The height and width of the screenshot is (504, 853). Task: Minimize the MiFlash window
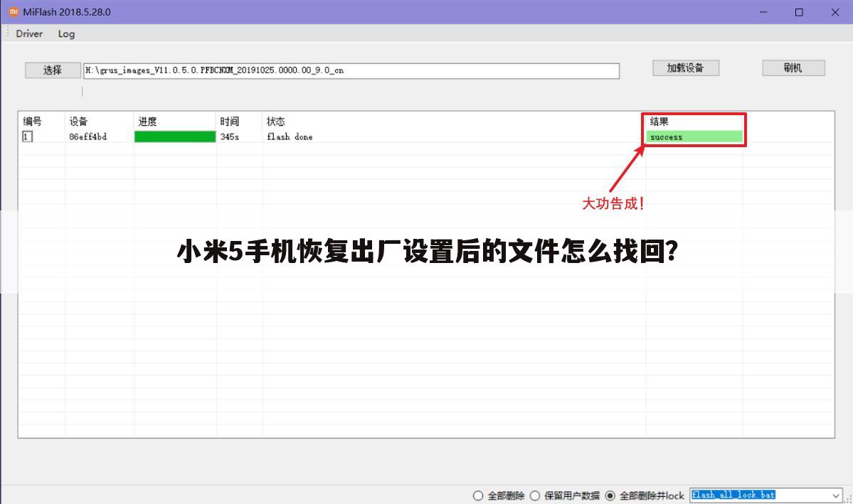764,12
